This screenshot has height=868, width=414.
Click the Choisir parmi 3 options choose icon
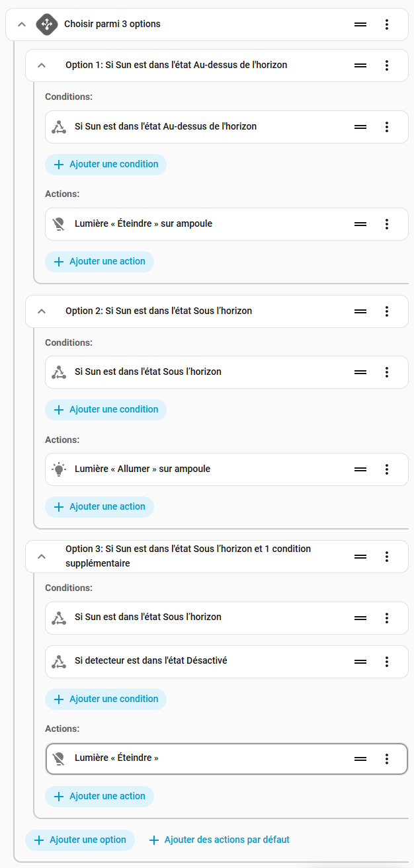coord(47,24)
